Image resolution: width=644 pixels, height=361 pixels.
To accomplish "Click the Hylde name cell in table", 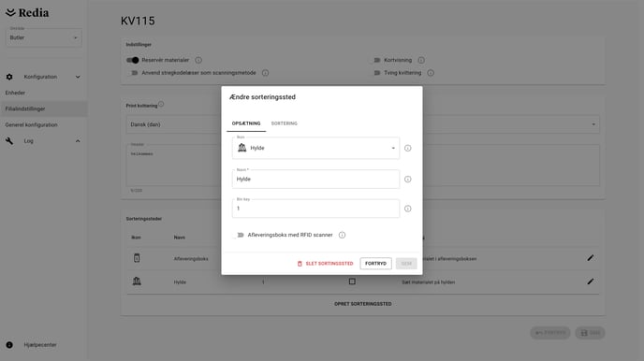I will pos(180,282).
